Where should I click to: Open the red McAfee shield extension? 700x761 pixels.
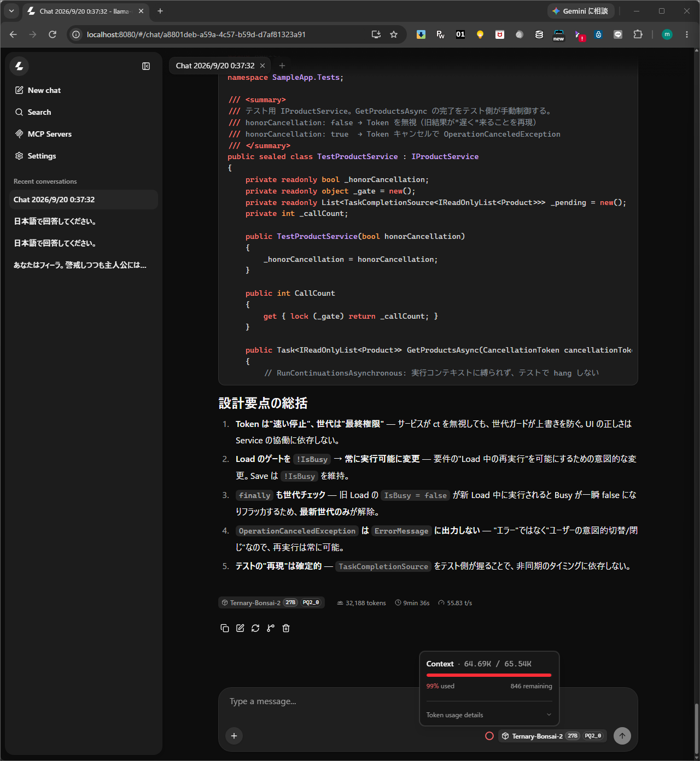point(500,34)
